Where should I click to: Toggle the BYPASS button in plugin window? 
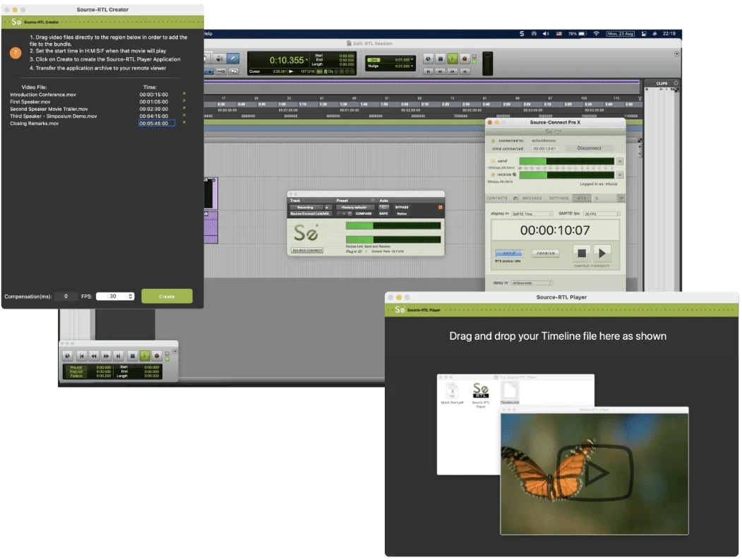pyautogui.click(x=402, y=208)
